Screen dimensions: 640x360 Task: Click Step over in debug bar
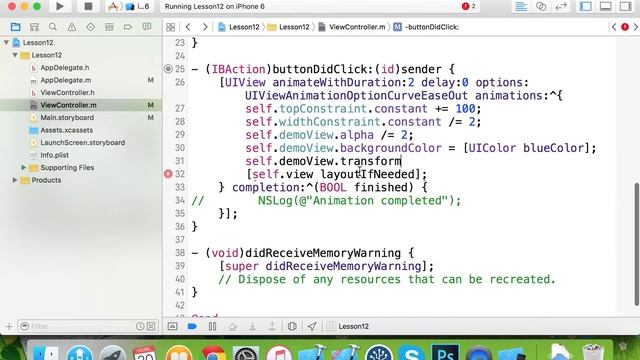point(232,326)
